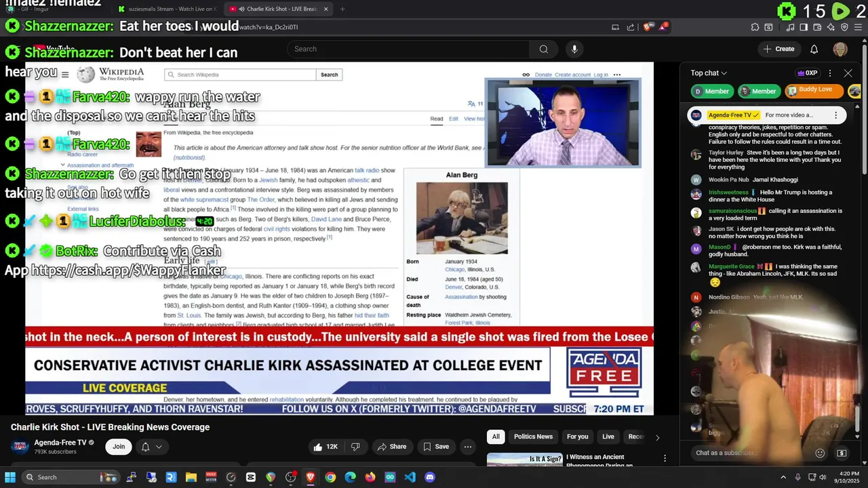The image size is (868, 488).
Task: Select the Politics News chip
Action: tap(533, 436)
